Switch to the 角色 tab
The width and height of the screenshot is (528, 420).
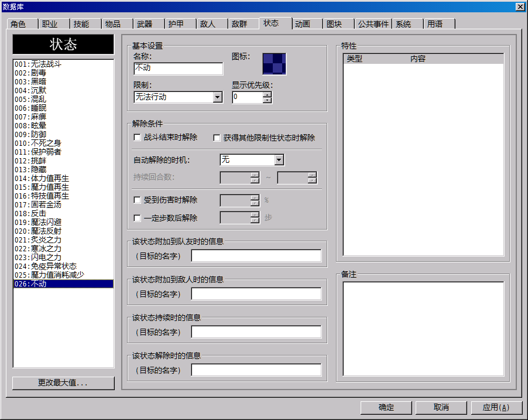[22, 24]
